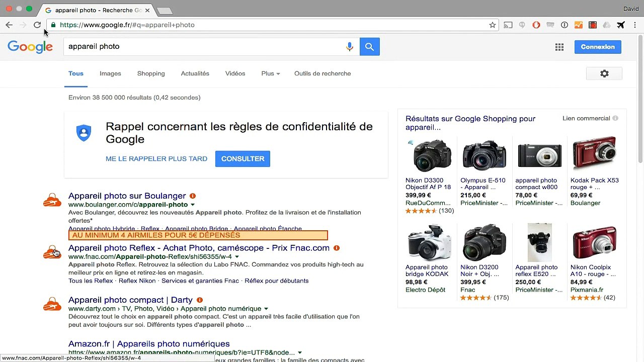
Task: Open the 1Password extension icon
Action: click(565, 25)
